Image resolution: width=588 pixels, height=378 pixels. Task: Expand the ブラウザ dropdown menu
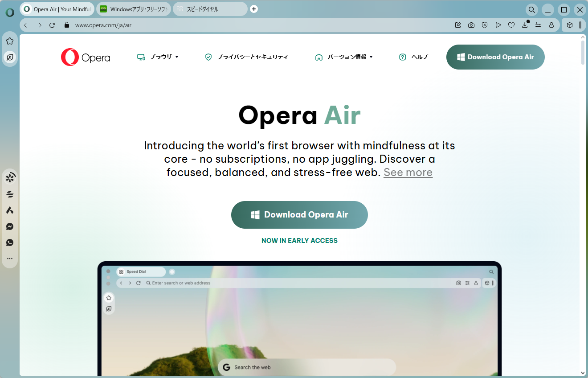click(x=158, y=57)
